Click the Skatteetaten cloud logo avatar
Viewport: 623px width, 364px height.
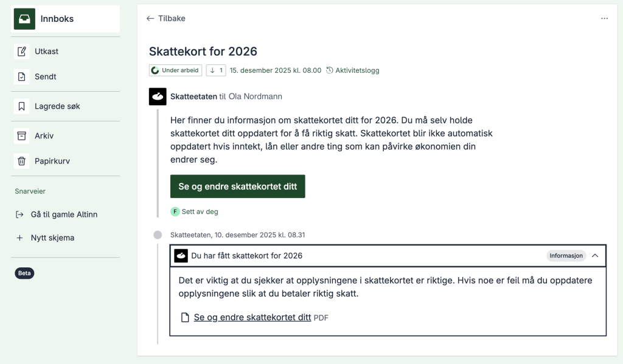click(158, 97)
